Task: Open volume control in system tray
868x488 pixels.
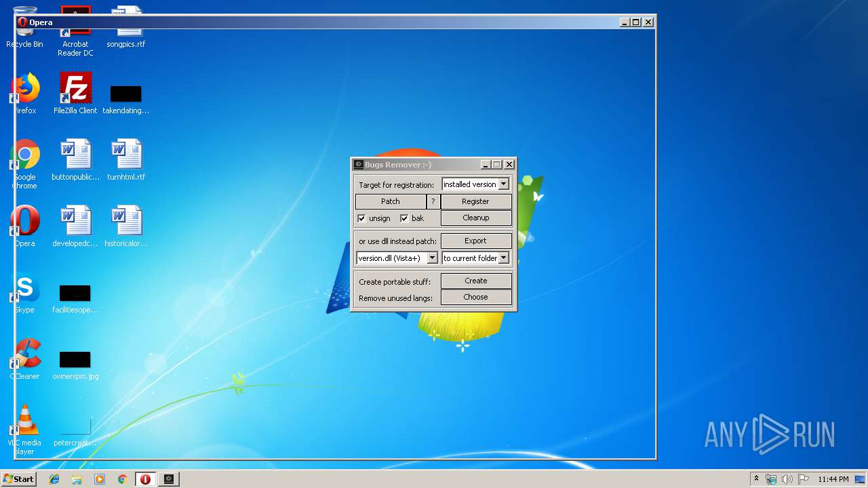Action: click(787, 479)
